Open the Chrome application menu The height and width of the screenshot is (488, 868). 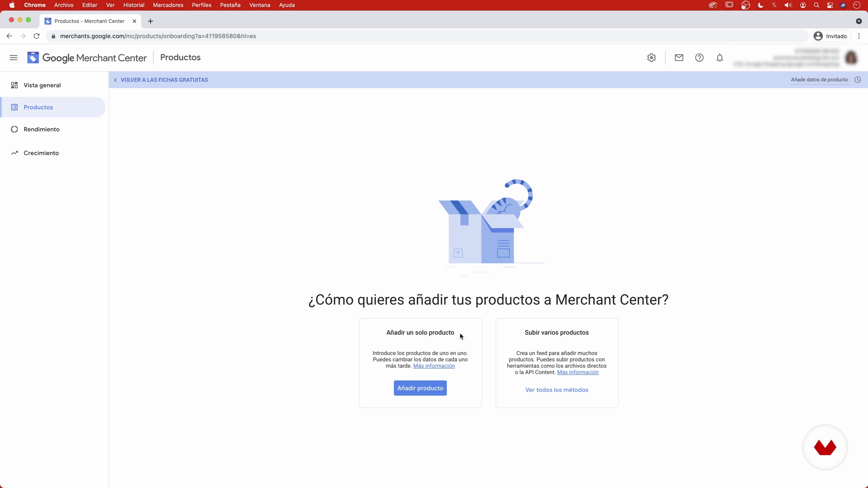click(x=35, y=5)
